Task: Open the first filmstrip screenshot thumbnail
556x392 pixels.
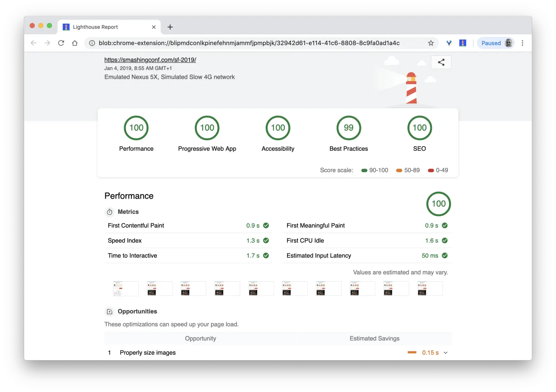Action: click(x=125, y=289)
